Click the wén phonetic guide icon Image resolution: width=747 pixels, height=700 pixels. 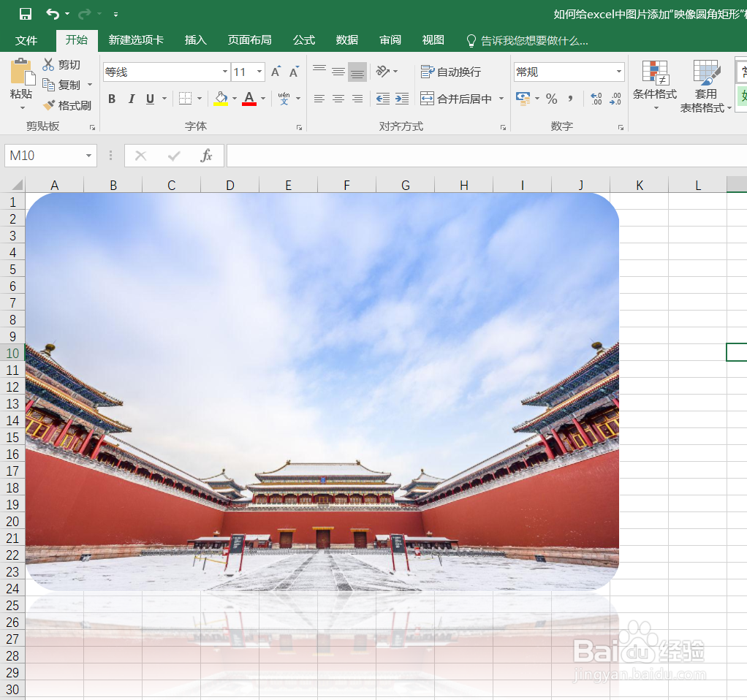(x=284, y=99)
